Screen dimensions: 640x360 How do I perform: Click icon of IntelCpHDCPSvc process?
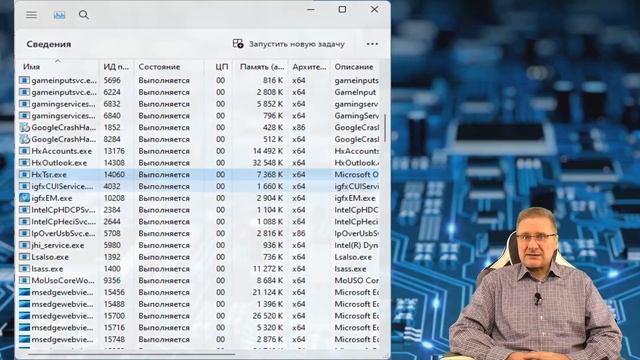[x=24, y=210]
